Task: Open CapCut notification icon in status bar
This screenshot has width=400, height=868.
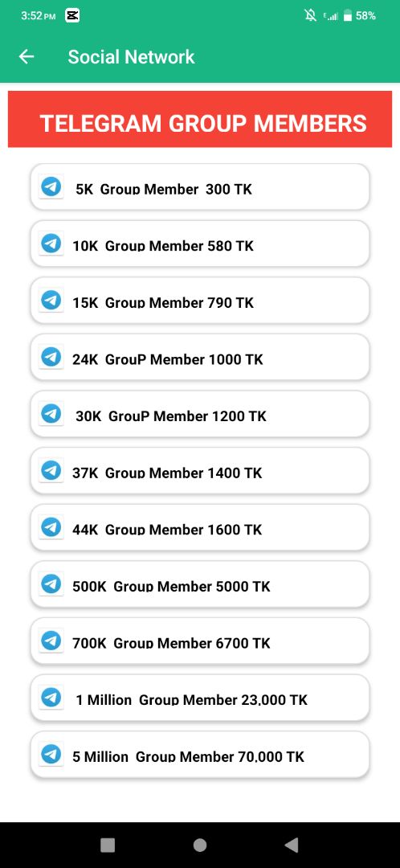Action: coord(72,15)
